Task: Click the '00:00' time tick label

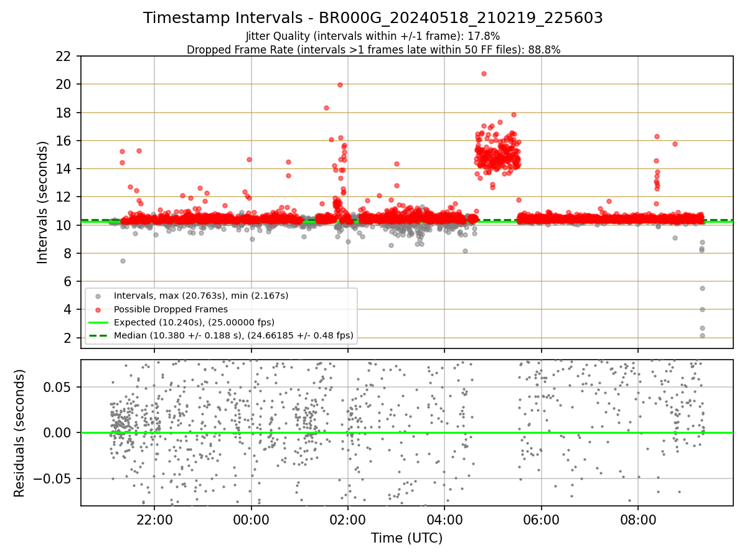Action: (251, 520)
